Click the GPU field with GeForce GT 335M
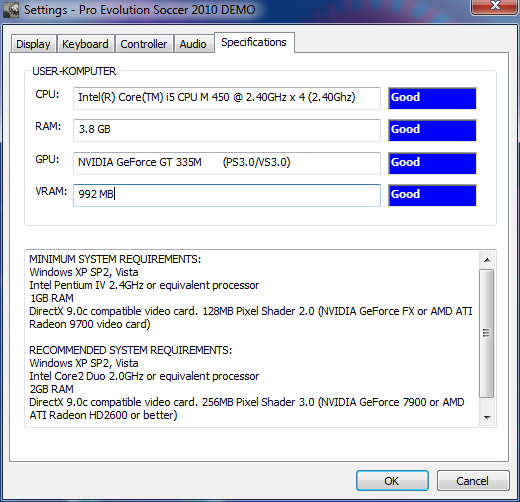The image size is (520, 502). coord(227,163)
